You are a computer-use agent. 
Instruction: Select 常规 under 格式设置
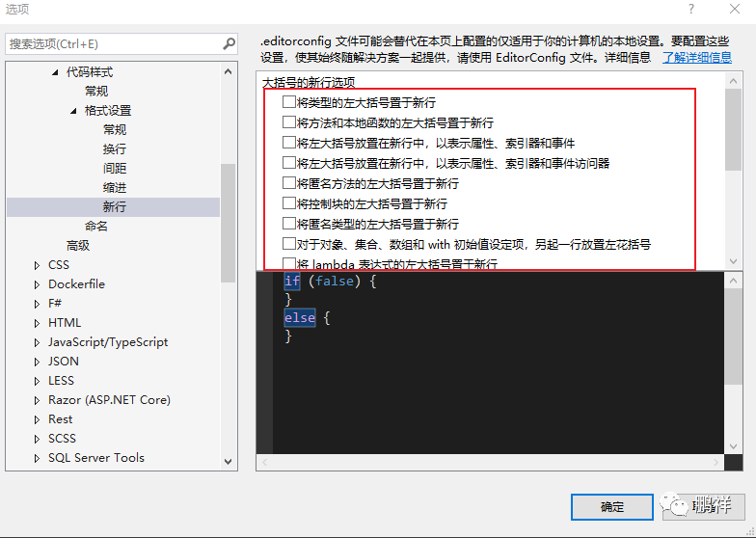115,129
